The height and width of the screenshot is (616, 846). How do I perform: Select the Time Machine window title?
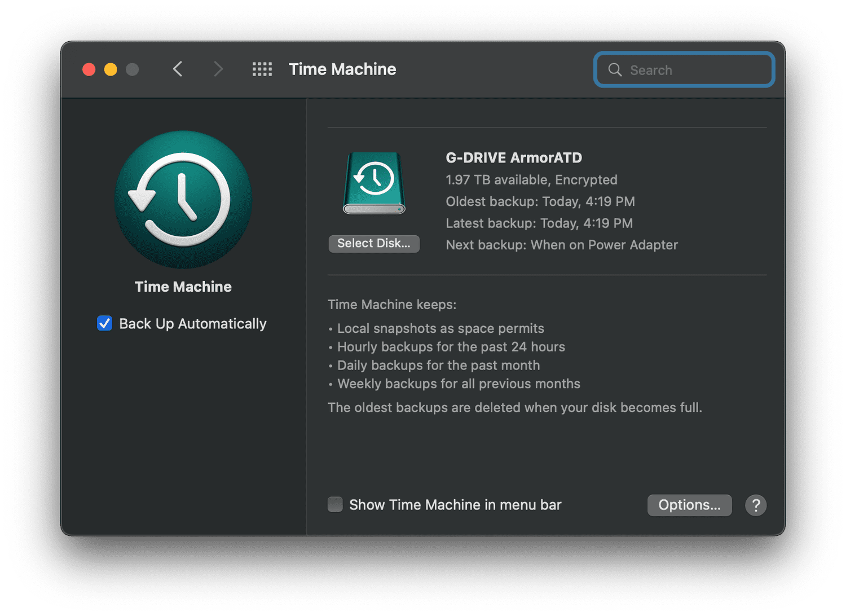click(x=342, y=69)
